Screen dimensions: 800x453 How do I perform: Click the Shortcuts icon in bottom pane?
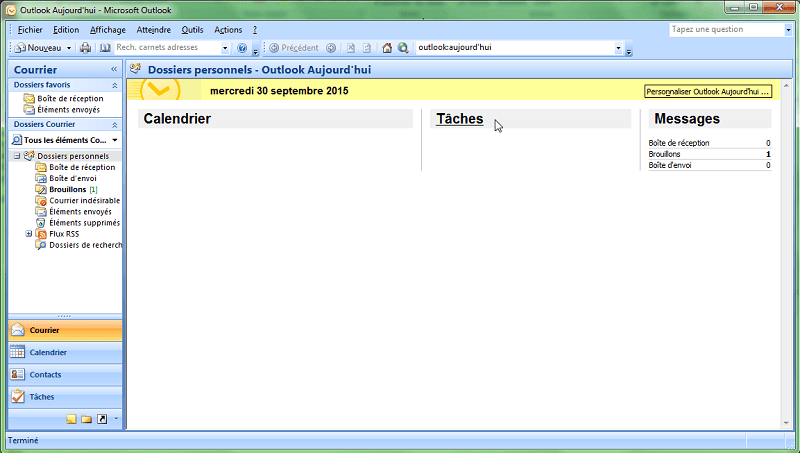click(x=102, y=419)
